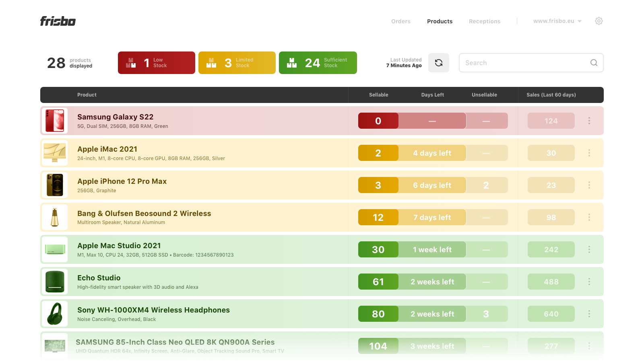This screenshot has height=362, width=644.
Task: Open more options for Sony WH-1000XM4
Action: tap(589, 314)
